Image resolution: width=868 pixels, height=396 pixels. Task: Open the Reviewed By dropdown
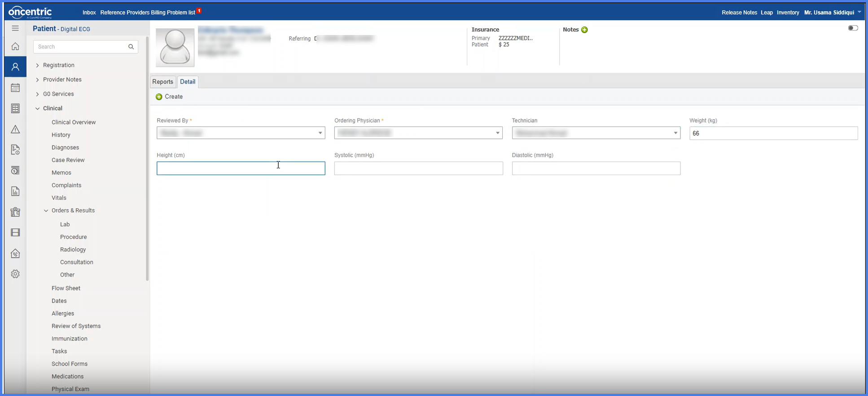(x=241, y=133)
